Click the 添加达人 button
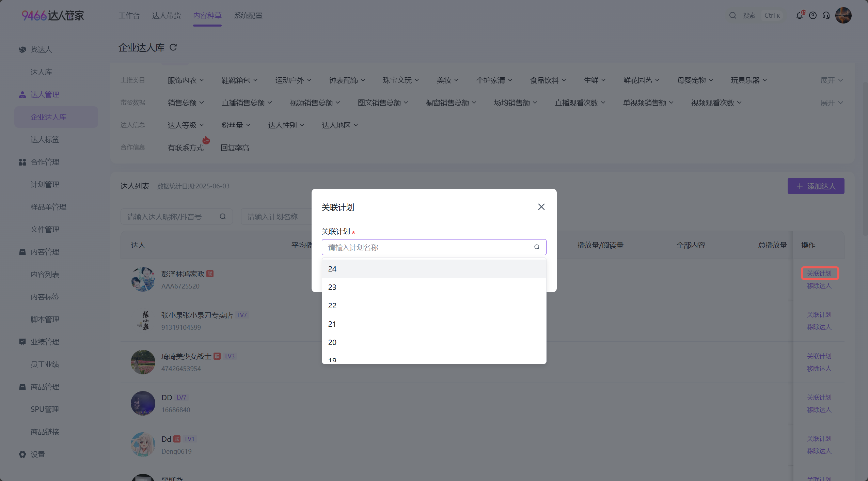 coord(816,186)
